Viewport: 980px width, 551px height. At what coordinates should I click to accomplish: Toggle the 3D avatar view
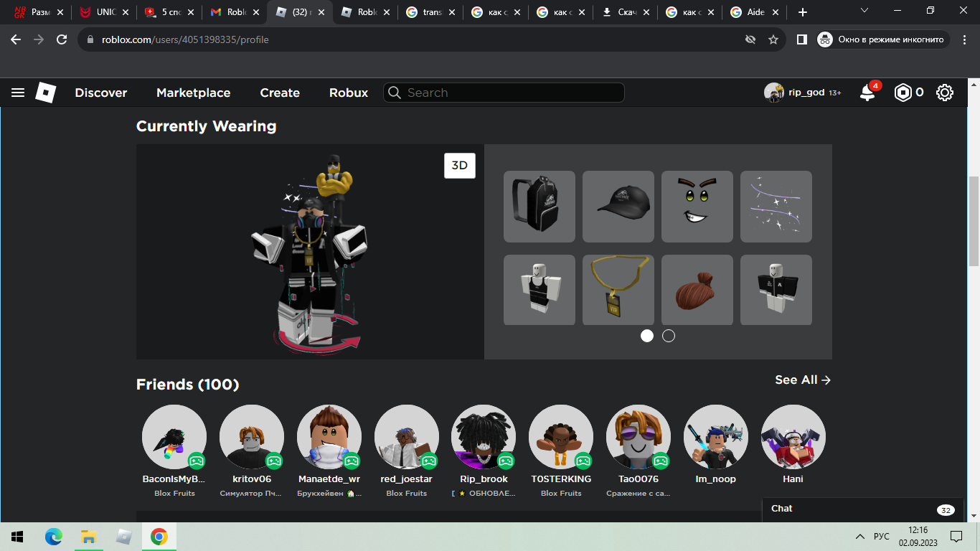tap(459, 166)
